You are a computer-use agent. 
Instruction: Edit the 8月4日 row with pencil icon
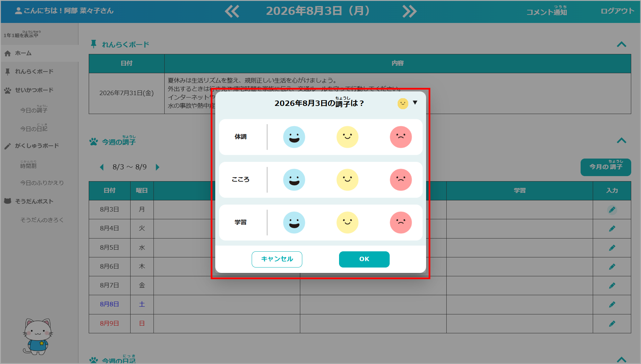(612, 229)
